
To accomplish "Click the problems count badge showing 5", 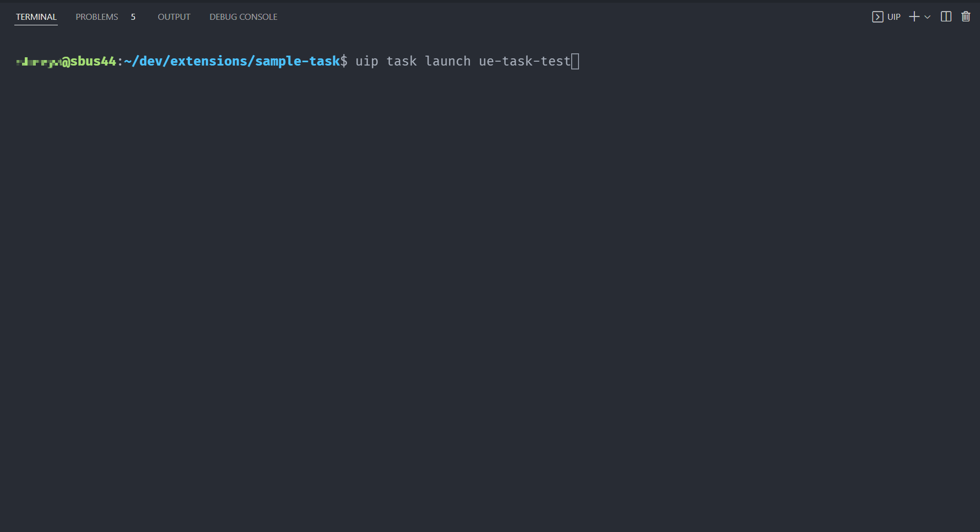I will point(133,17).
